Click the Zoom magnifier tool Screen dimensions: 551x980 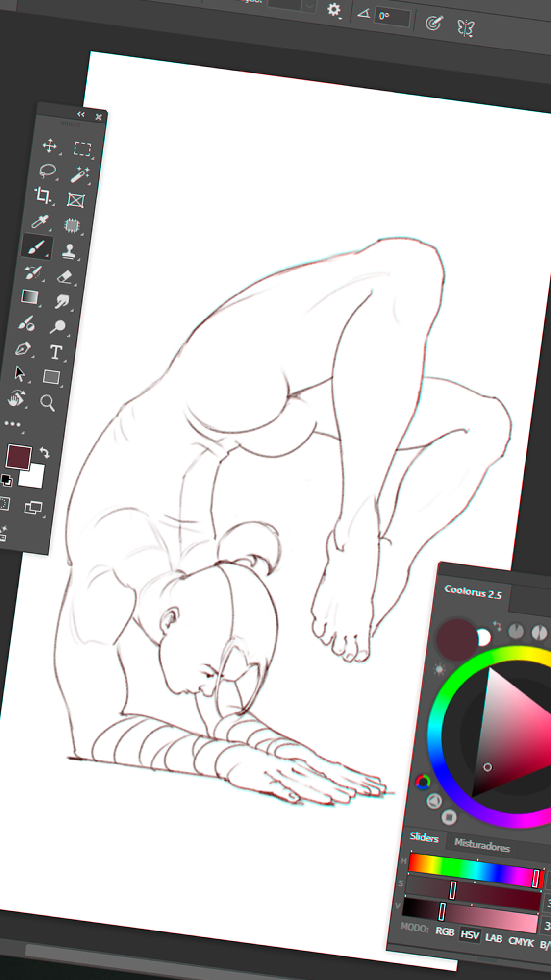tap(48, 403)
